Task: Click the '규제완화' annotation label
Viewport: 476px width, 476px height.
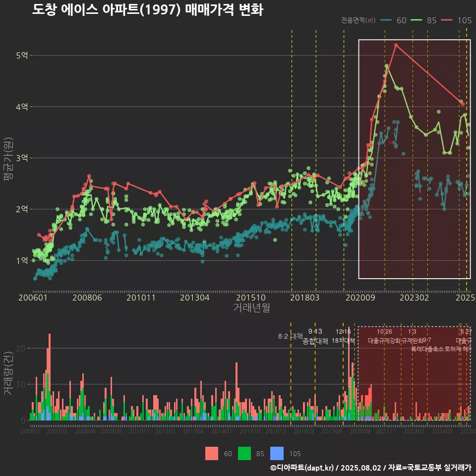Action: point(412,340)
